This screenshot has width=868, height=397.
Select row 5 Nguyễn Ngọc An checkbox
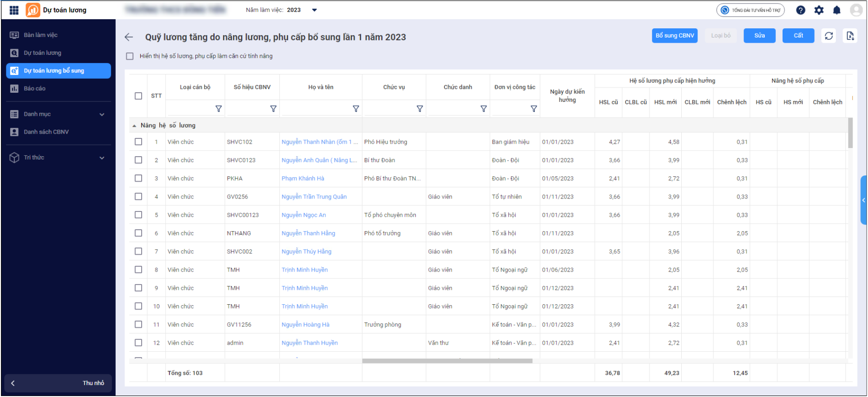[138, 215]
